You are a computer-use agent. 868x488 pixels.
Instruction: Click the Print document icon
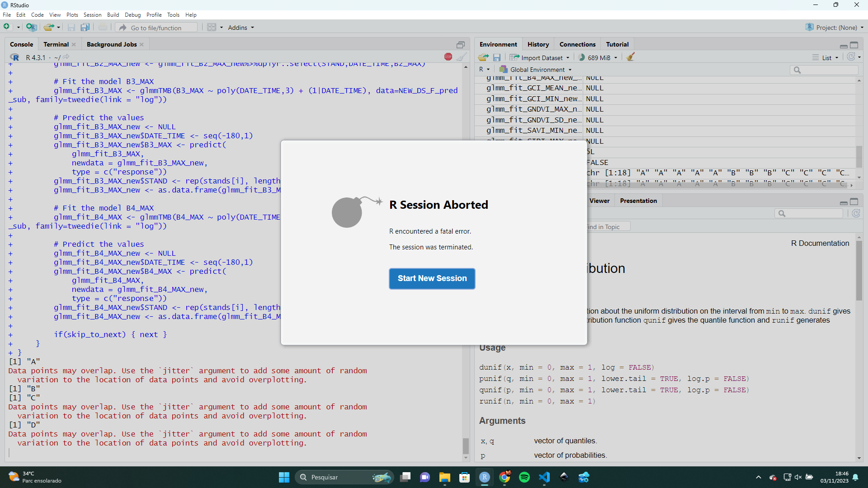103,28
